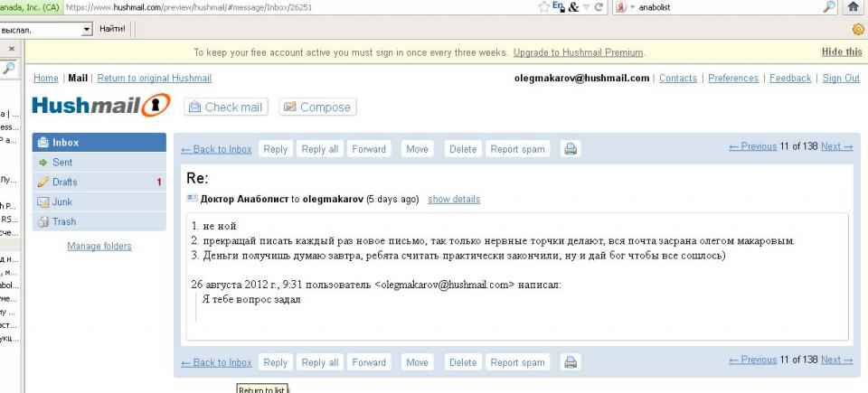Hide the free account notice
This screenshot has height=393, width=868.
[x=841, y=51]
